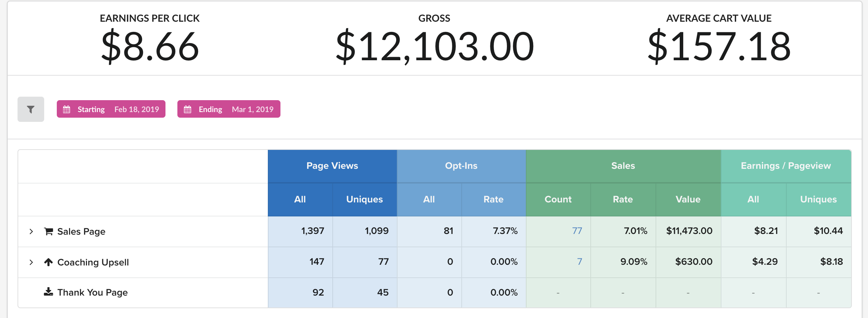
Task: Click the Thank You Page 92 views cell
Action: pos(300,293)
